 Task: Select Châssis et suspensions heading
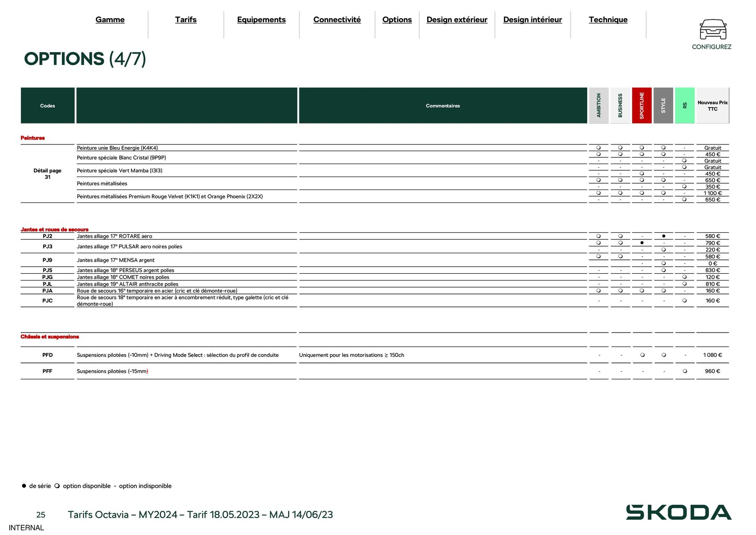50,337
